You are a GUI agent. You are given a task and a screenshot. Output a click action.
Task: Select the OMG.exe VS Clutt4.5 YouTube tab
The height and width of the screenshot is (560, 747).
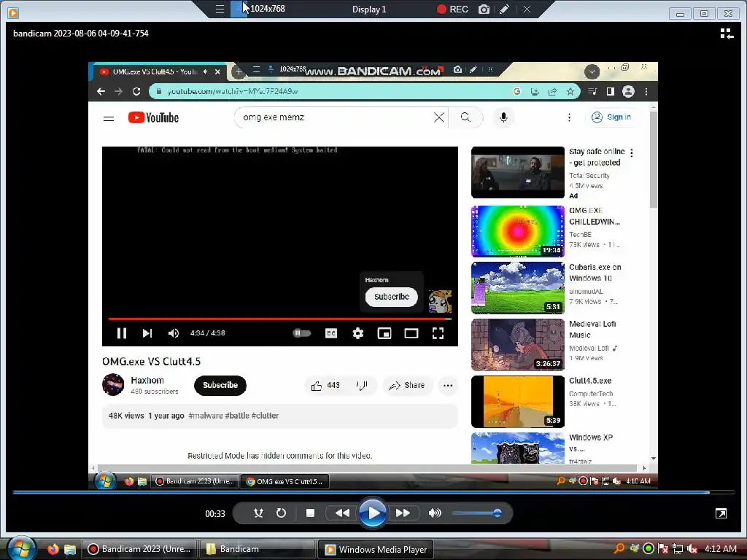(x=155, y=72)
